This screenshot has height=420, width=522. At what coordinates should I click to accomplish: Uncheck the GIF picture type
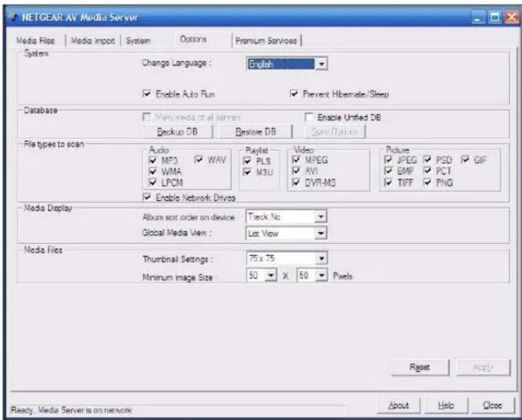point(465,160)
